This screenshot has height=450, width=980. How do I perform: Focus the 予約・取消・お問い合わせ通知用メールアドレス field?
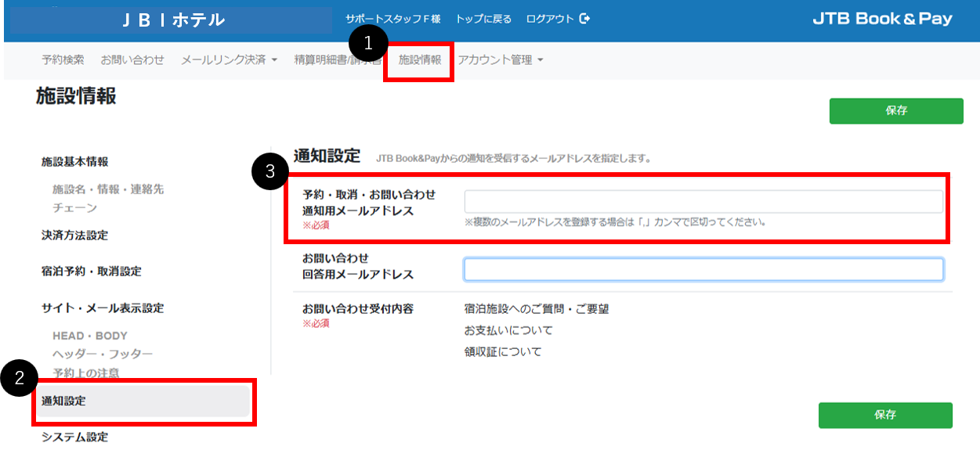click(703, 202)
